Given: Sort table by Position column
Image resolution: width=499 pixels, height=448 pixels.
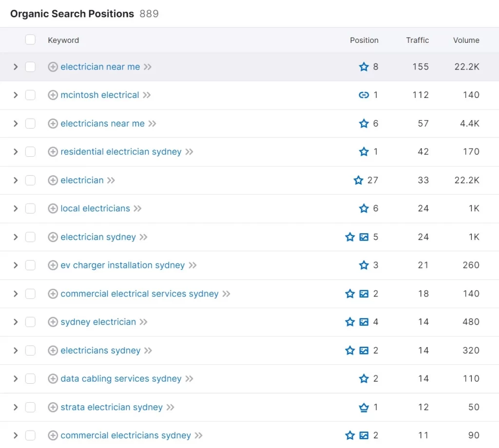Looking at the screenshot, I should (x=364, y=40).
